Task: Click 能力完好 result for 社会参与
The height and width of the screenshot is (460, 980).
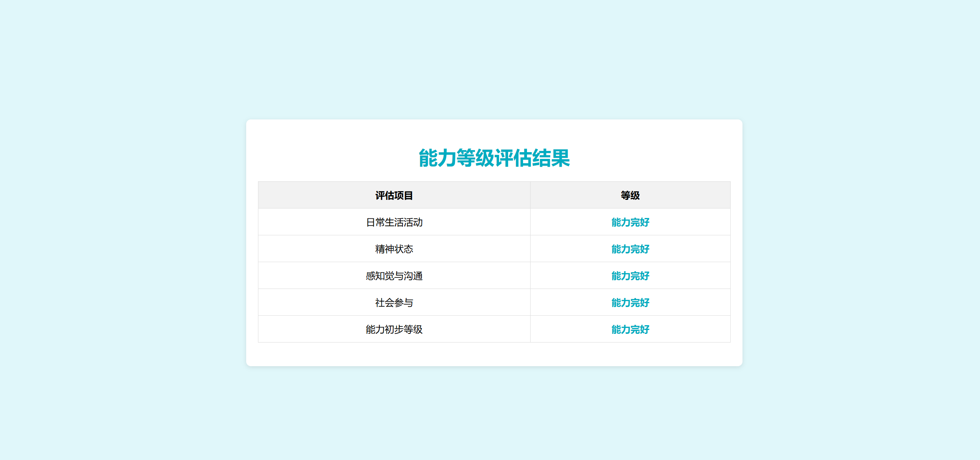Action: (630, 303)
